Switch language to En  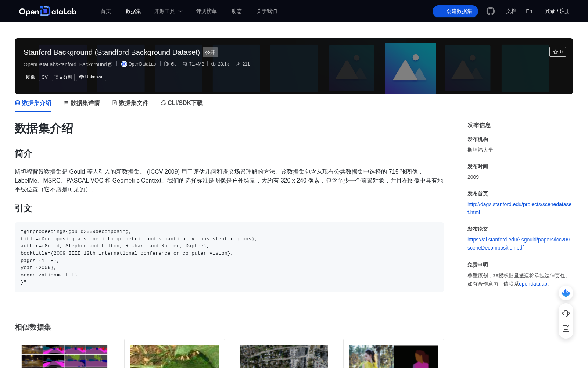(529, 11)
